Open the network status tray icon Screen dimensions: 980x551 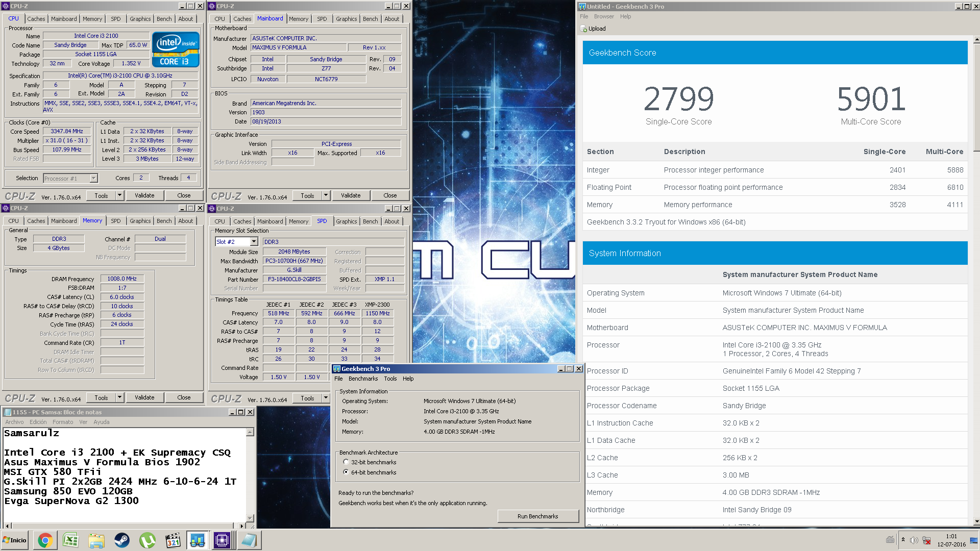[926, 540]
